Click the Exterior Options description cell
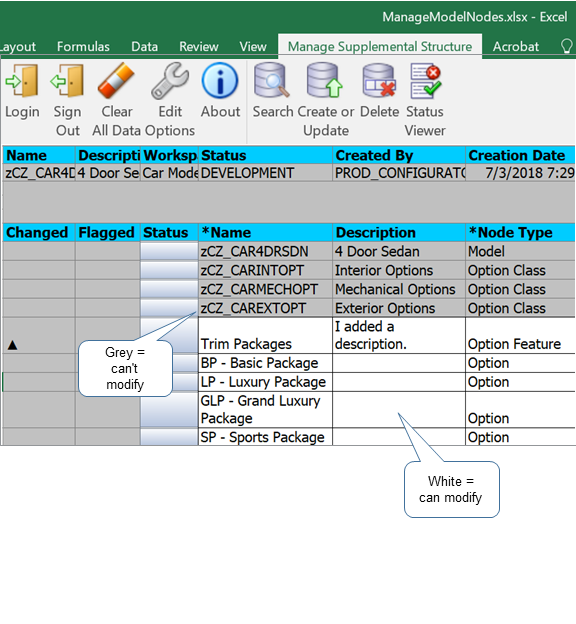This screenshot has height=624, width=576. tap(399, 308)
